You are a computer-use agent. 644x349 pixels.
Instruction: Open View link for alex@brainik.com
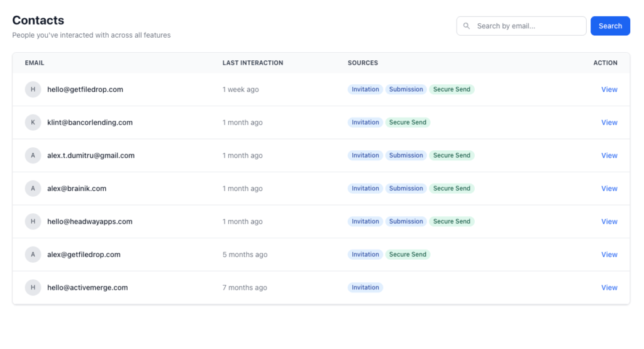[x=609, y=189]
